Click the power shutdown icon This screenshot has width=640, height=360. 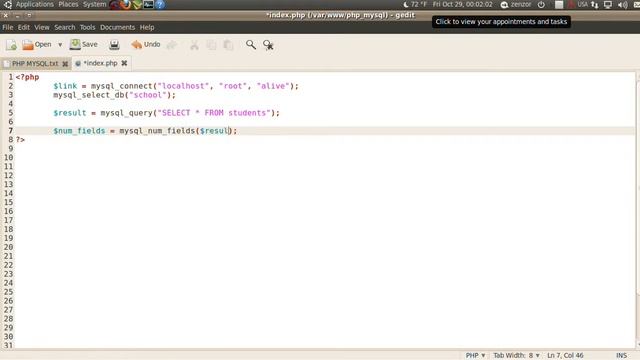click(x=541, y=4)
